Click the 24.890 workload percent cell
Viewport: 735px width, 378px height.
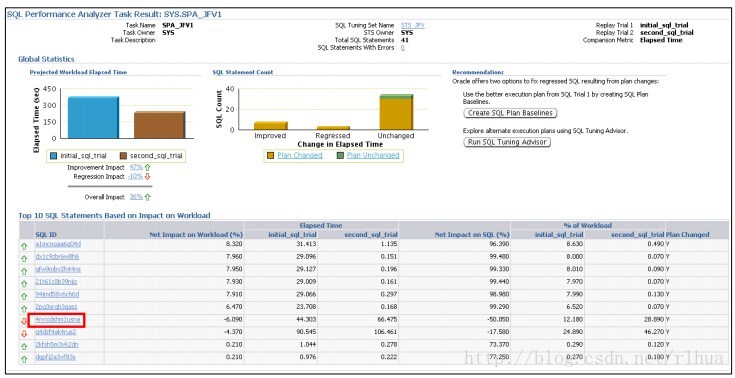[573, 332]
